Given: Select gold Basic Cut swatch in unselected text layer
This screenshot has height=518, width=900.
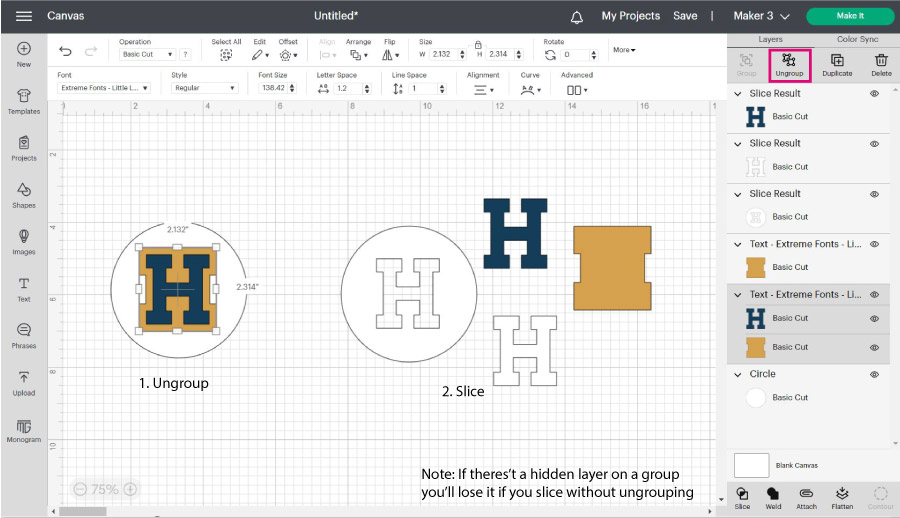Looking at the screenshot, I should point(755,268).
